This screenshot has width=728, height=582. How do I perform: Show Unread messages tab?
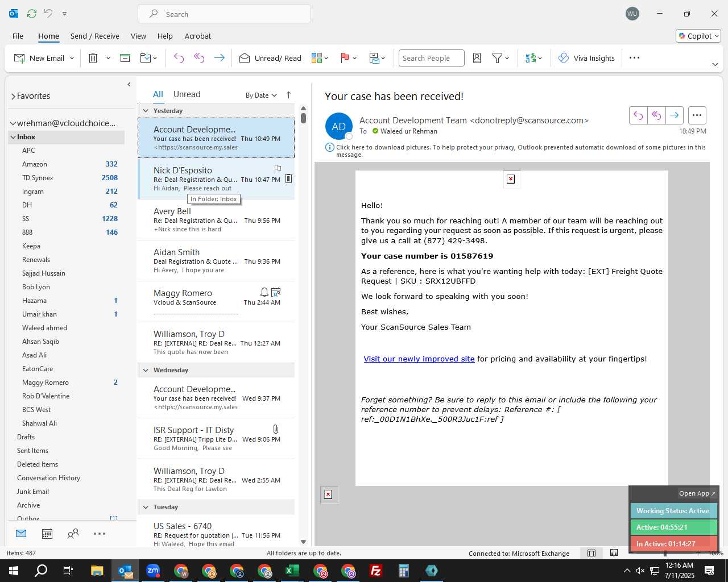pyautogui.click(x=187, y=94)
